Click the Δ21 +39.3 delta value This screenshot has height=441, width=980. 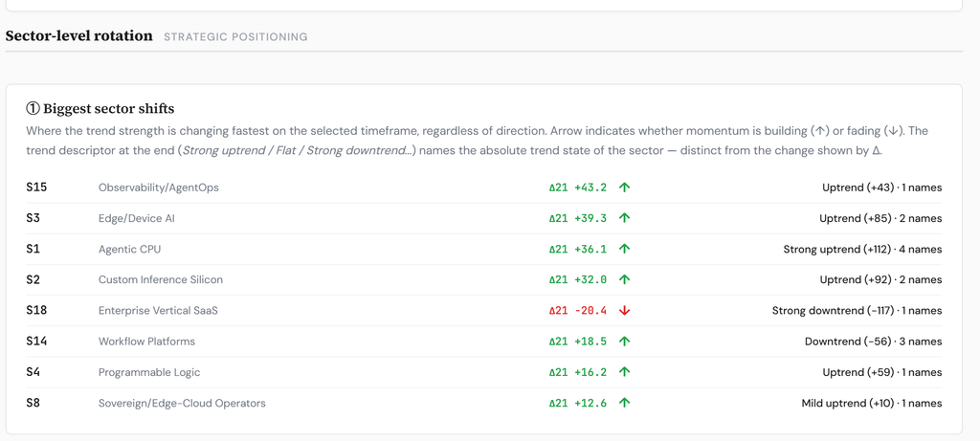pyautogui.click(x=577, y=218)
